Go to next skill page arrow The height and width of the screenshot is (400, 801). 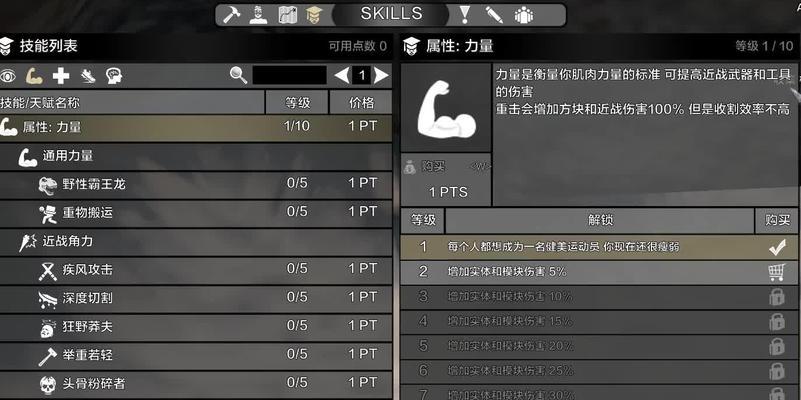(381, 76)
